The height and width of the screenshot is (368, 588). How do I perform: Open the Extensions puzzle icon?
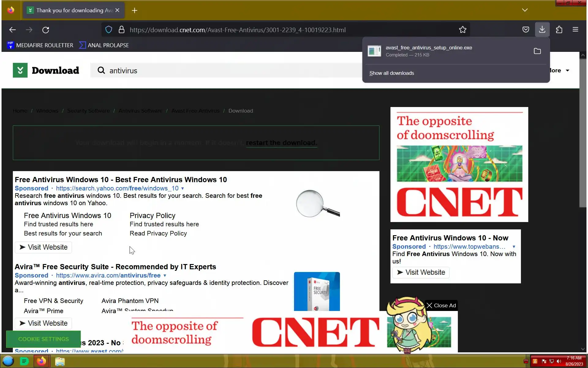(559, 29)
